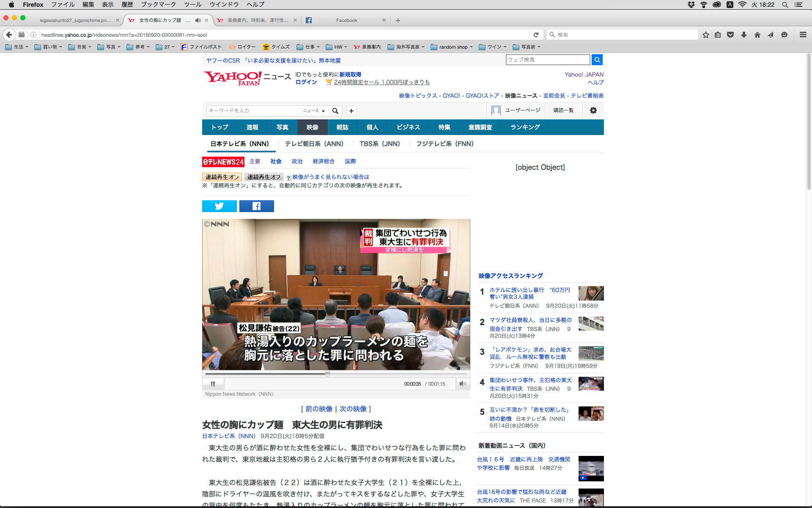Reload the page in Firefox toolbar

click(x=536, y=35)
